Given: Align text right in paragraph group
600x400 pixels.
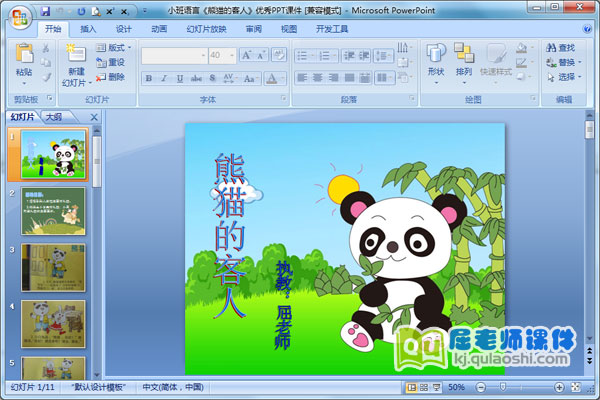Looking at the screenshot, I should click(x=333, y=78).
